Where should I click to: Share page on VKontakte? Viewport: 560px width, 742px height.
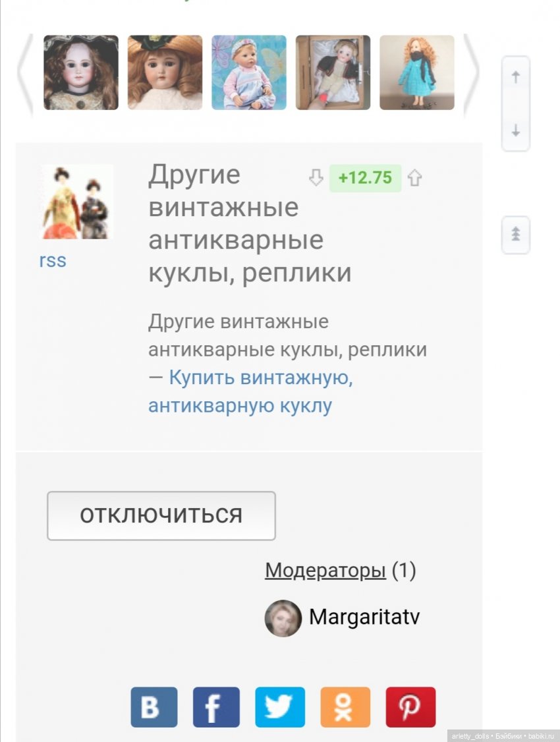[x=154, y=707]
